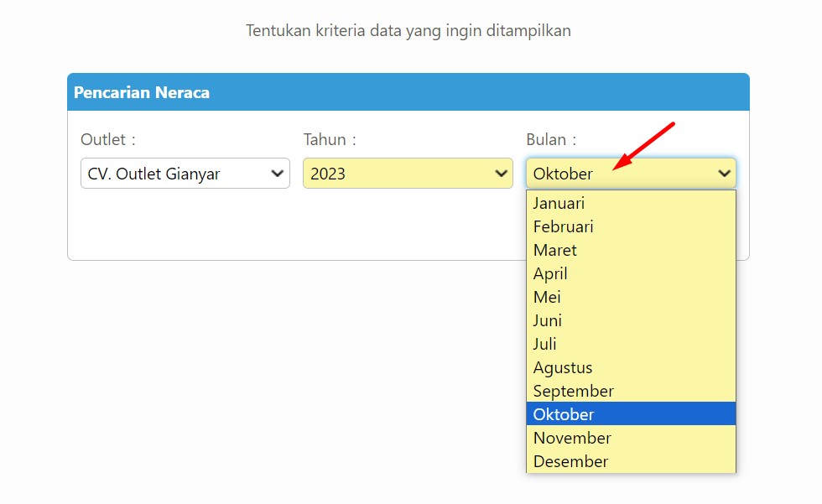Image resolution: width=822 pixels, height=504 pixels.
Task: Choose April in the Bulan list
Action: pyautogui.click(x=631, y=273)
